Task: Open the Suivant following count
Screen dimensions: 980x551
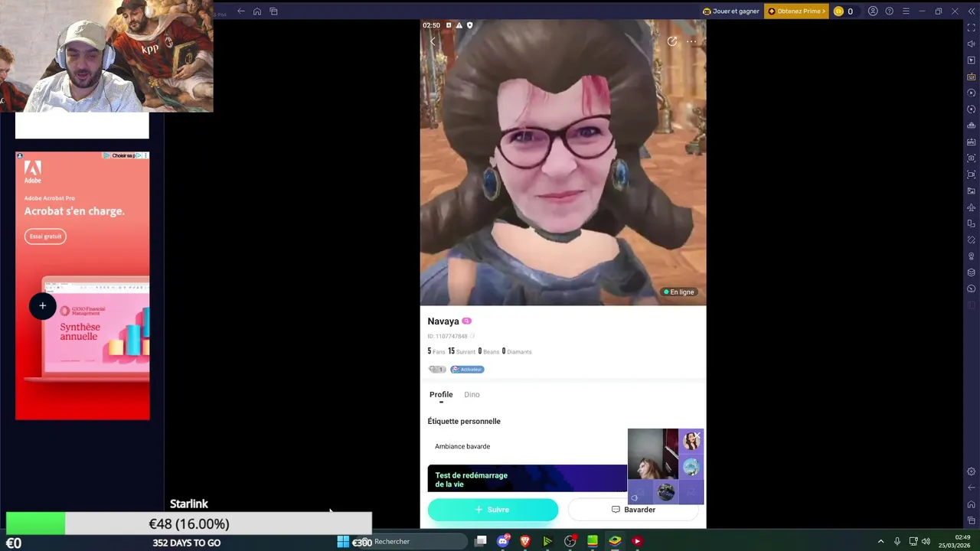Action: [462, 351]
